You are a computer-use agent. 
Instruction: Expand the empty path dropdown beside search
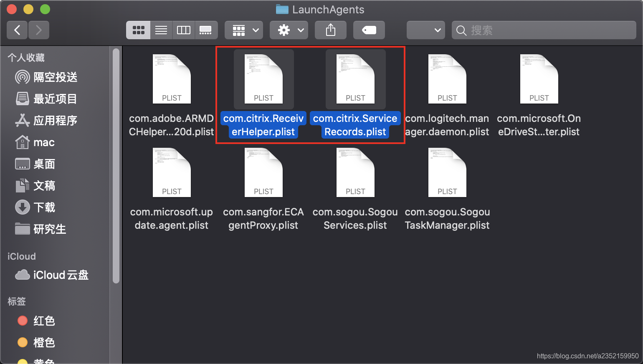(x=425, y=30)
